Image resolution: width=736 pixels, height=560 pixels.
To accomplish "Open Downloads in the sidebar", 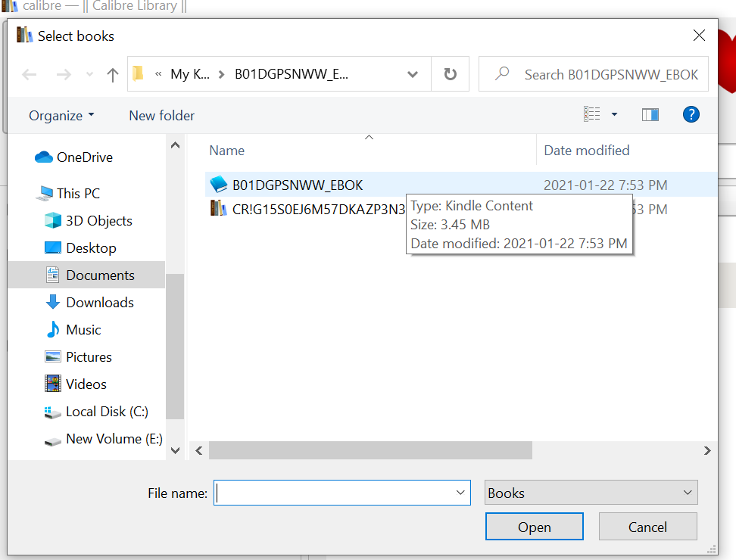I will [x=100, y=302].
